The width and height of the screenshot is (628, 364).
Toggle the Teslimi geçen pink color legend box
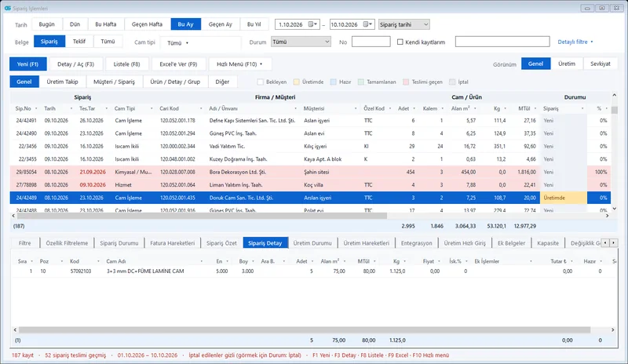click(406, 82)
